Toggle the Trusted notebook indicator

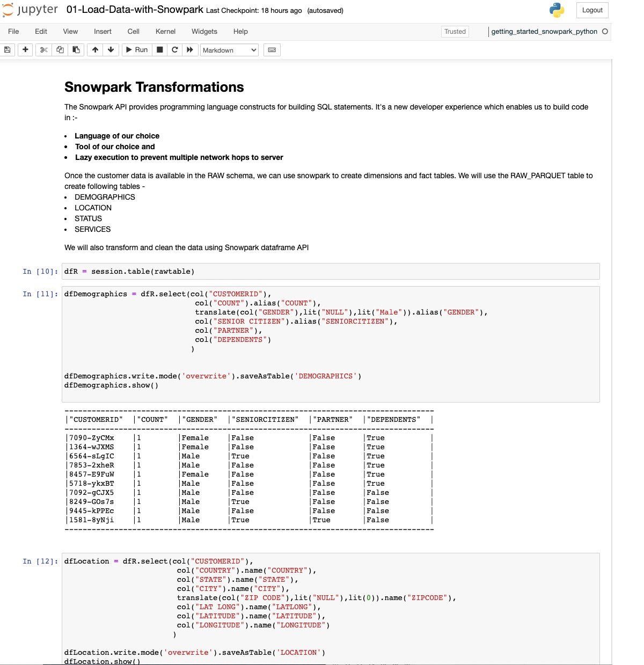tap(455, 32)
